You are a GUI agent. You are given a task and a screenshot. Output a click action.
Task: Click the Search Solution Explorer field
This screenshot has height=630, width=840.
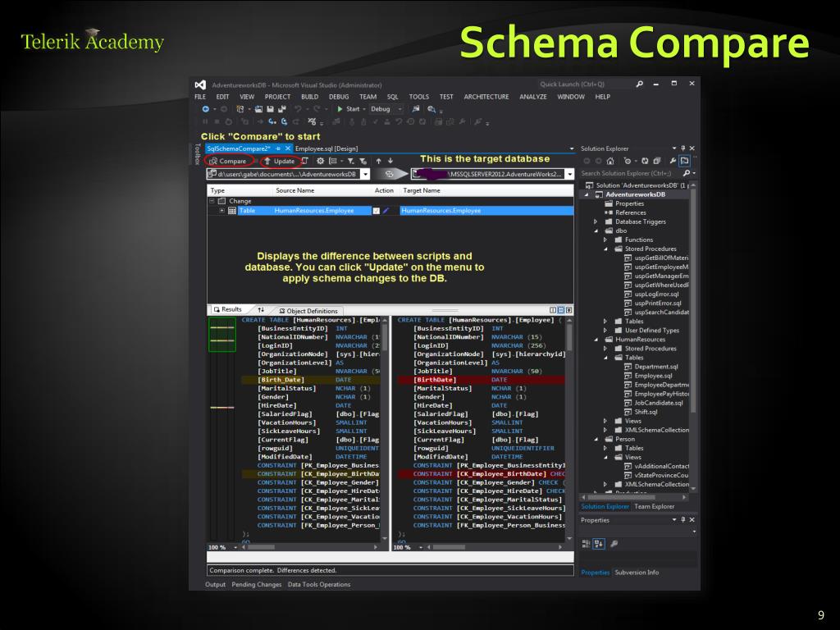[x=631, y=173]
